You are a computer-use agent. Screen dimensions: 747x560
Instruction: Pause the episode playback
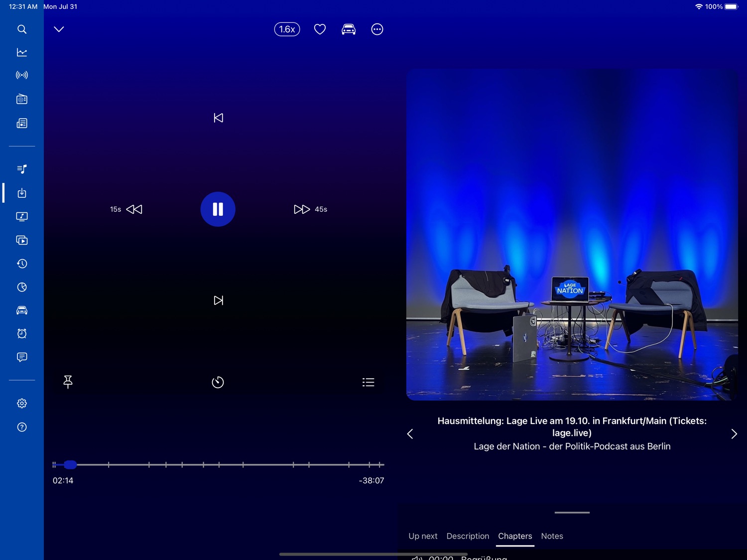(218, 209)
